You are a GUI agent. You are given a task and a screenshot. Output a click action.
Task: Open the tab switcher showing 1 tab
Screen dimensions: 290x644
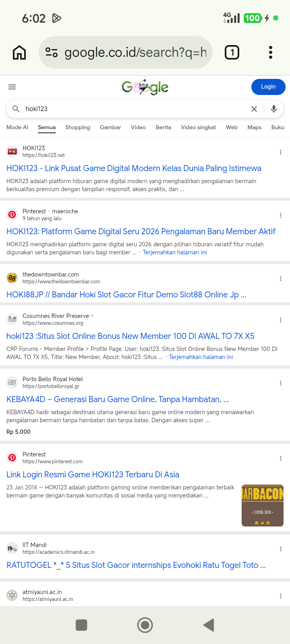point(232,52)
